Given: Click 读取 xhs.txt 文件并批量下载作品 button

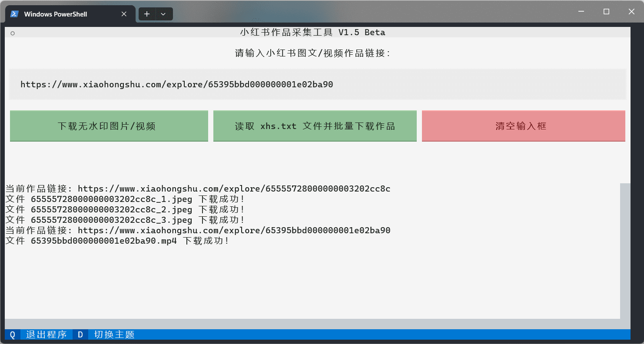Looking at the screenshot, I should 315,126.
